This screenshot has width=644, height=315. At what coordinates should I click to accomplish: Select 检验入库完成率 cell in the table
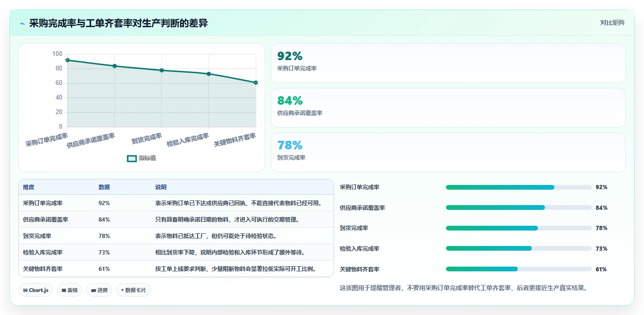tap(43, 253)
